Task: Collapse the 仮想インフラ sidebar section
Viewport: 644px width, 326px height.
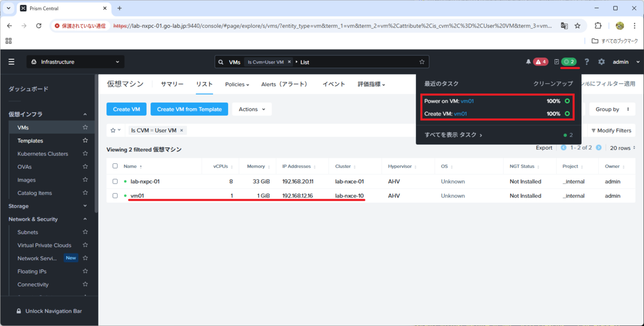Action: pos(85,114)
